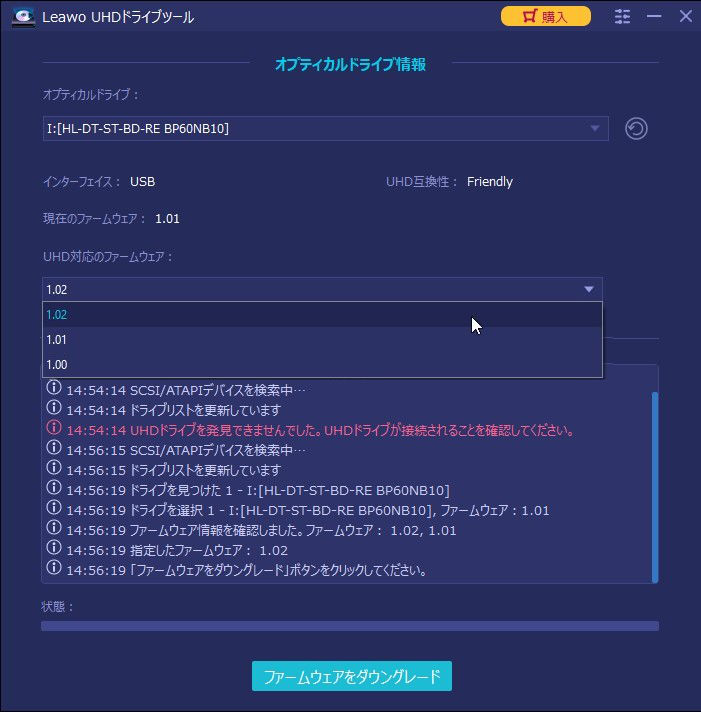Viewport: 701px width, 712px height.
Task: Close the Leawo UHD drive tool
Action: (686, 16)
